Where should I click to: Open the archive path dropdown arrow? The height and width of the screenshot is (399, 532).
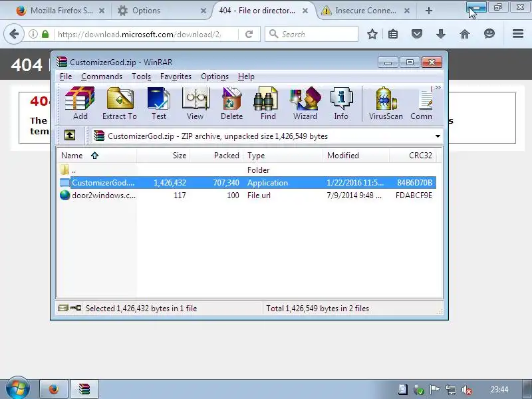[438, 136]
